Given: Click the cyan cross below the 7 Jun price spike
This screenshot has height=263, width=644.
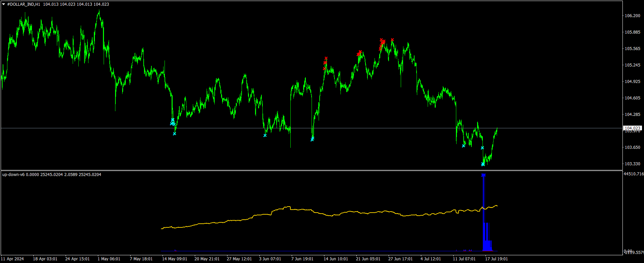Looking at the screenshot, I should pos(312,139).
